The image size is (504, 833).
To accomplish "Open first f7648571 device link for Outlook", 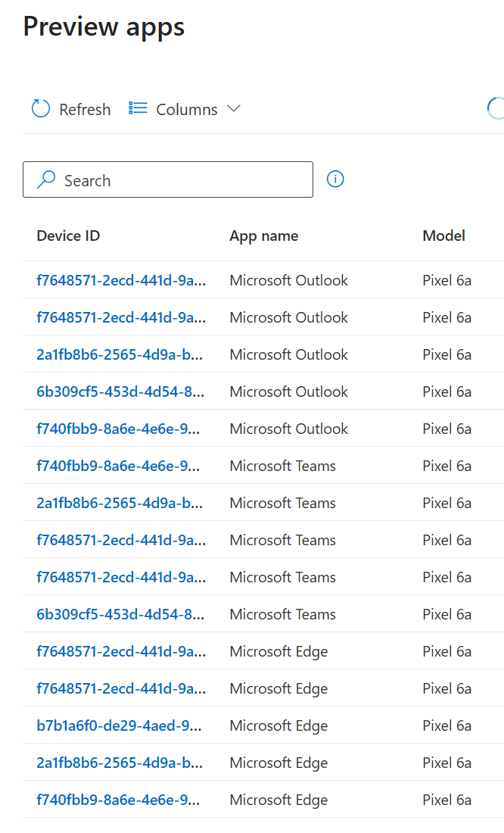I will tap(121, 280).
